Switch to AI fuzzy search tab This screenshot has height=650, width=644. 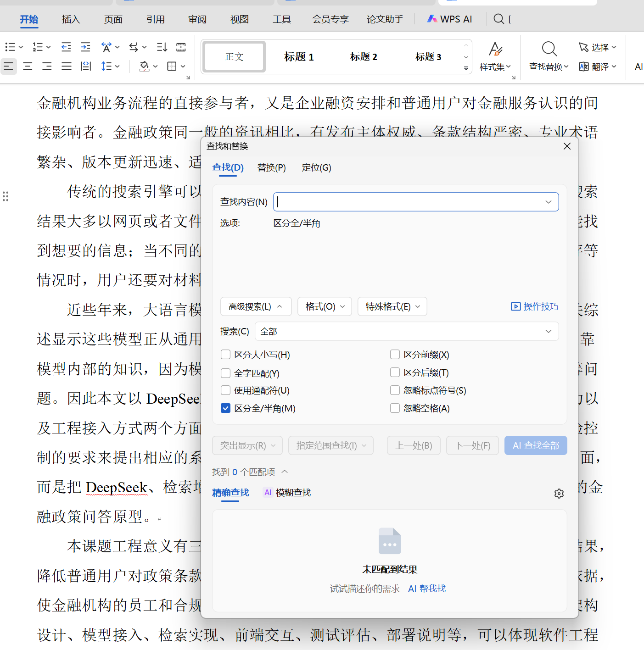pos(287,492)
